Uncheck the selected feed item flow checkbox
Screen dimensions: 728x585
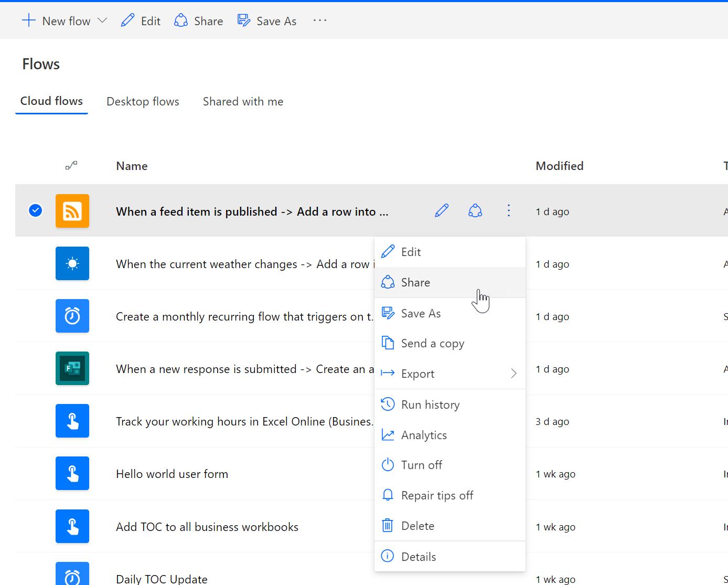pos(36,210)
